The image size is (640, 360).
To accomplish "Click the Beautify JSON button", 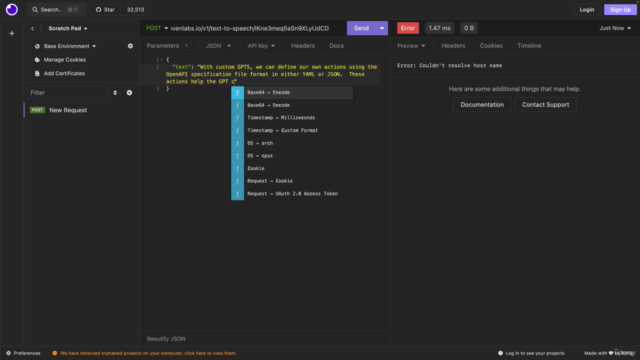I will [166, 339].
